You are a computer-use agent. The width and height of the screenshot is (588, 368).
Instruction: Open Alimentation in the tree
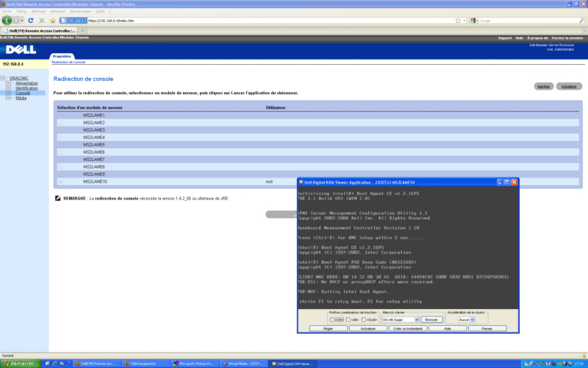tap(26, 83)
